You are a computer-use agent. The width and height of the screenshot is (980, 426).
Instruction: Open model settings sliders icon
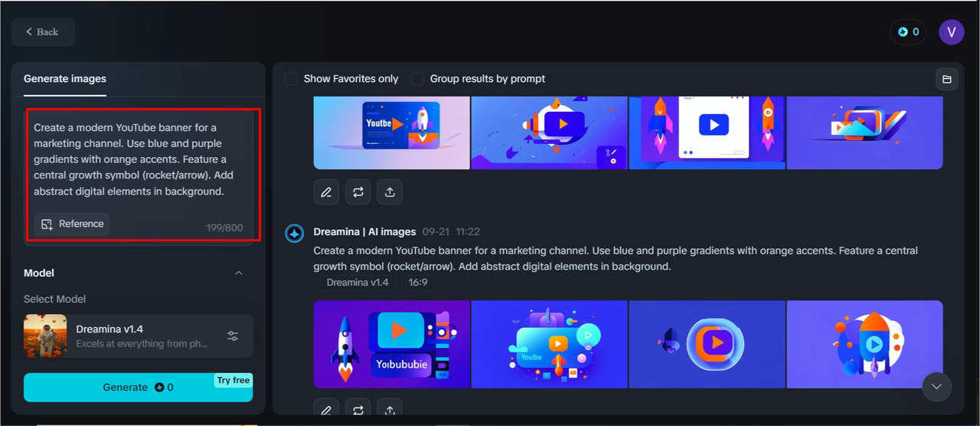(233, 336)
